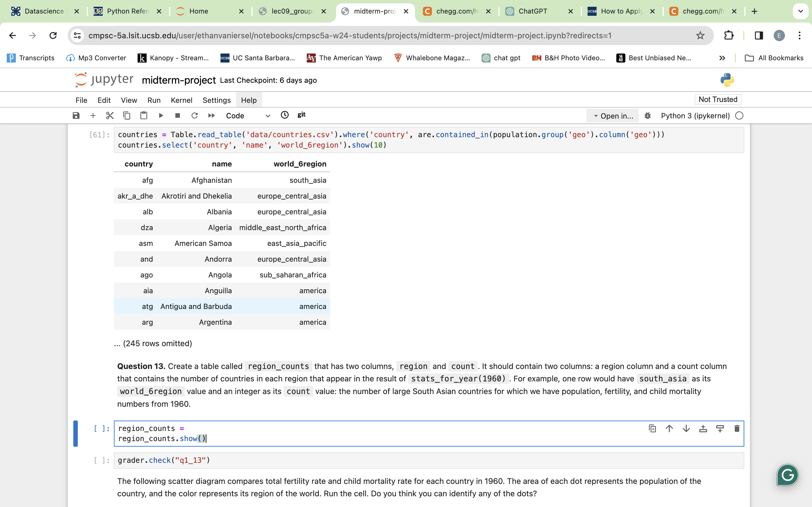The height and width of the screenshot is (507, 812).
Task: Run the selected cell
Action: click(x=161, y=115)
